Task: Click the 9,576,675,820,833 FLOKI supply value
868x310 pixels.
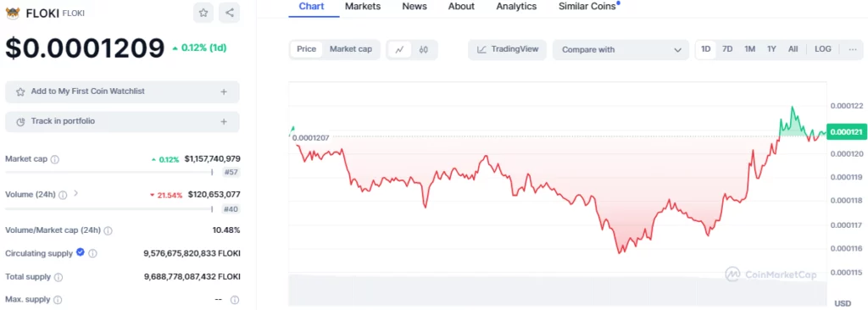Action: 192,253
